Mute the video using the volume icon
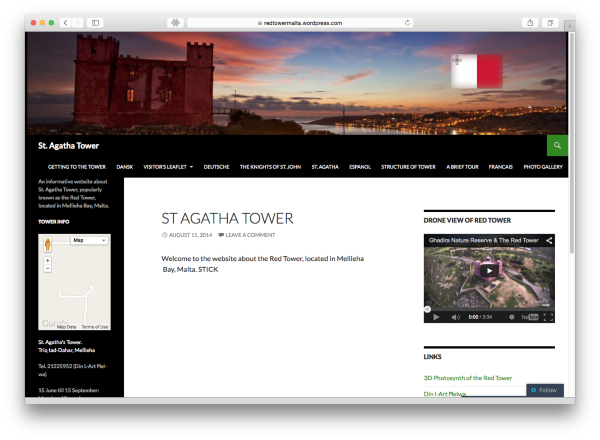 click(x=455, y=317)
